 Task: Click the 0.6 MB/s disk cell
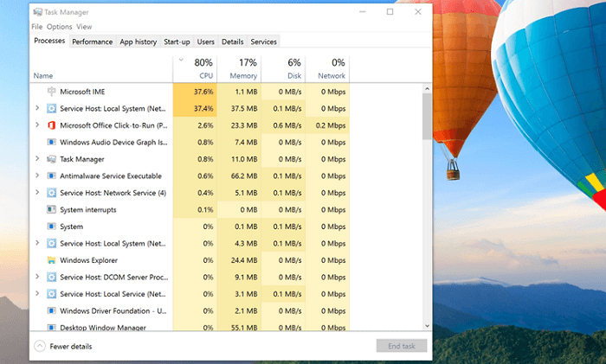(x=283, y=125)
